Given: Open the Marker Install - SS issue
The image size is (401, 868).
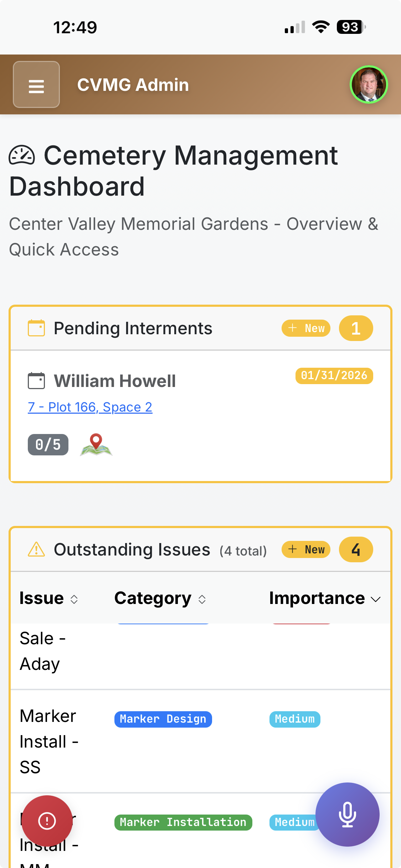Looking at the screenshot, I should pos(48,741).
